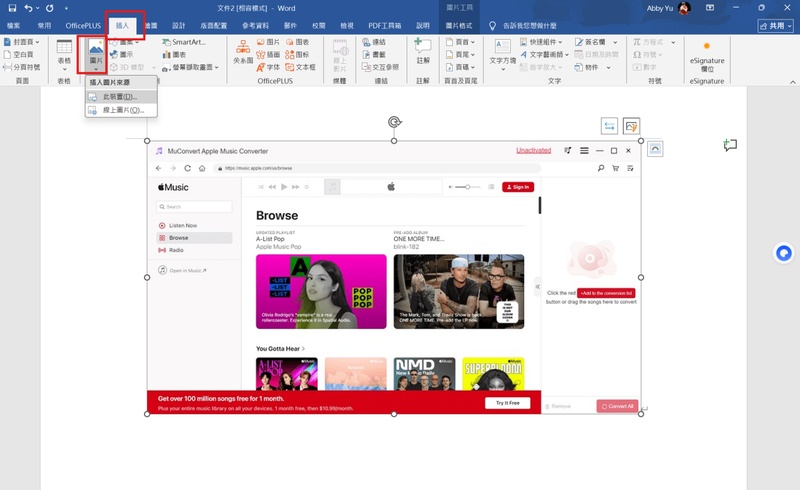Screen dimensions: 800x490
Task: Insert a 書籤 (Bookmark)
Action: tap(374, 54)
